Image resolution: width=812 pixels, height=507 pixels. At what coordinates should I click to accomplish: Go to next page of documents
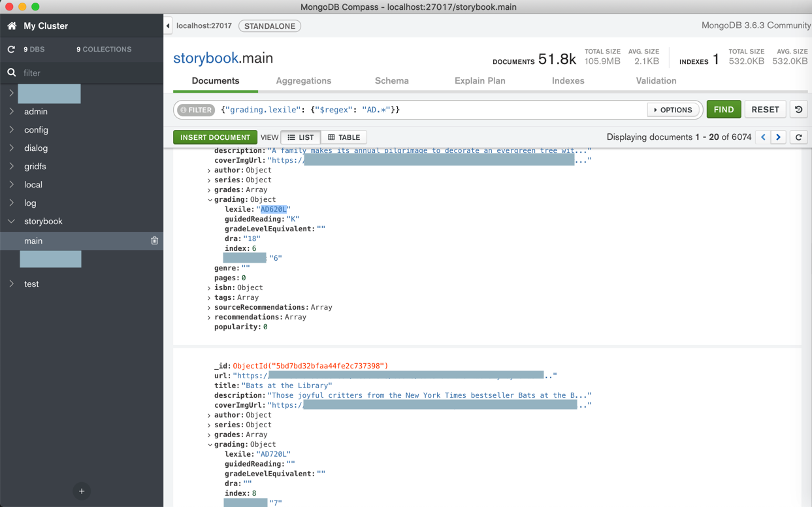778,137
